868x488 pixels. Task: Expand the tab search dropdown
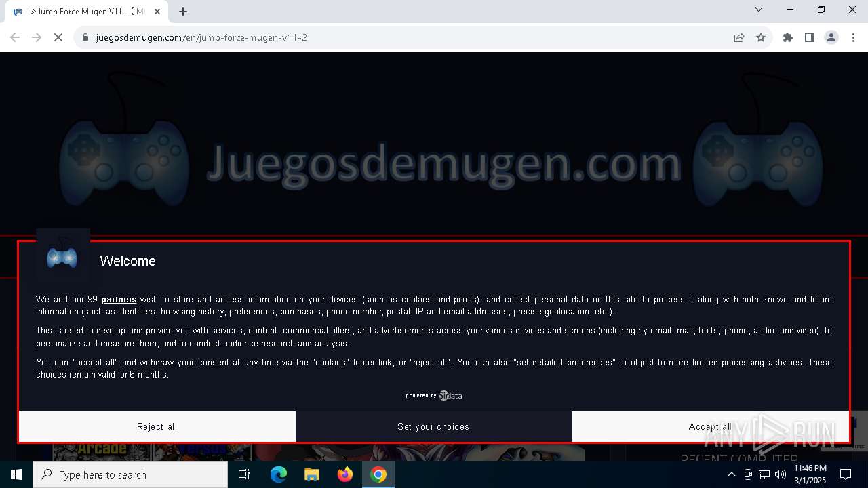pos(759,9)
